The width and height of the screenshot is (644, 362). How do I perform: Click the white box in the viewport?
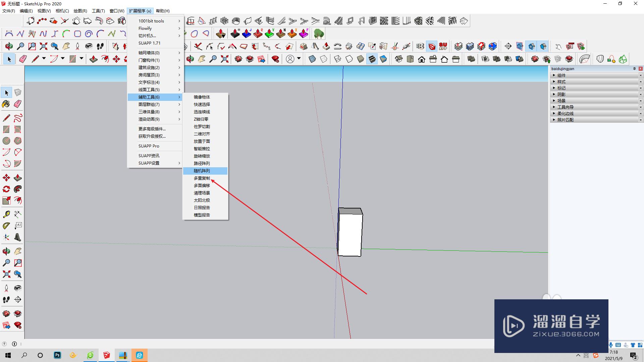[350, 235]
